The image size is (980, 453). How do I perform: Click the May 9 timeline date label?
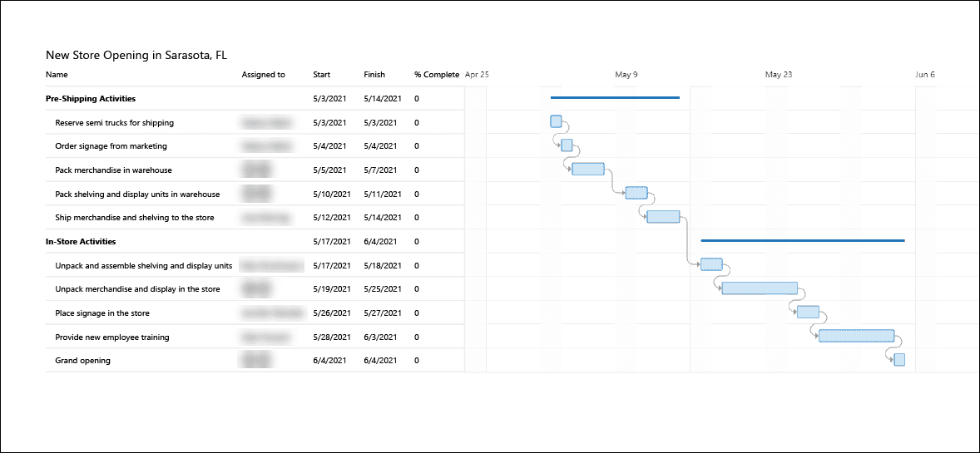[626, 74]
